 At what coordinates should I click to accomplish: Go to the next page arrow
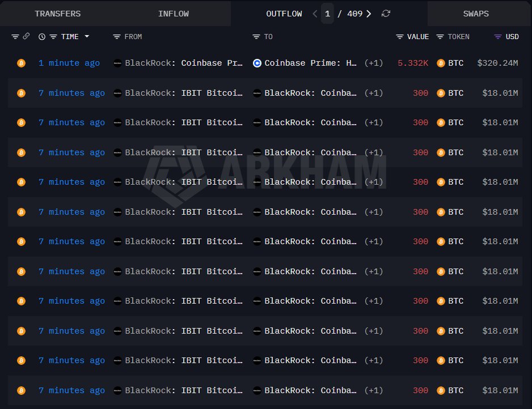click(369, 14)
